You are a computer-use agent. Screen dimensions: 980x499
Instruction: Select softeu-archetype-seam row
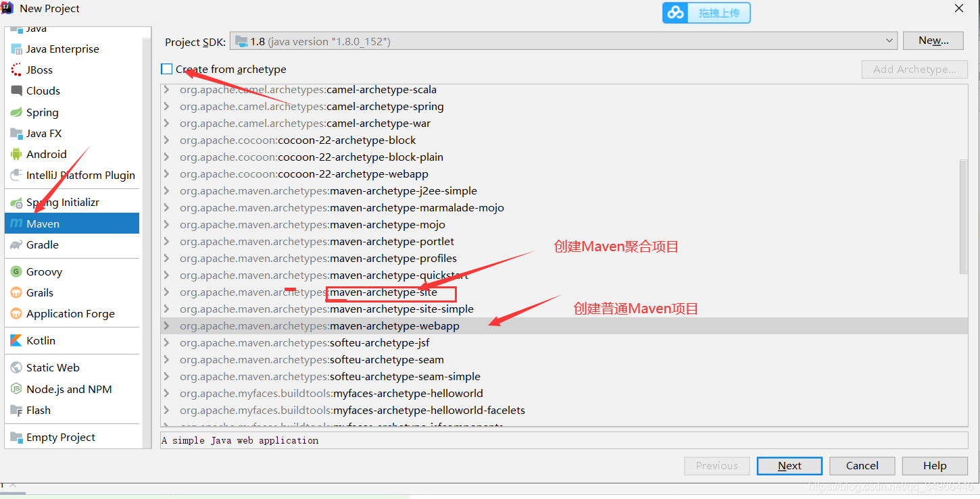click(x=564, y=359)
